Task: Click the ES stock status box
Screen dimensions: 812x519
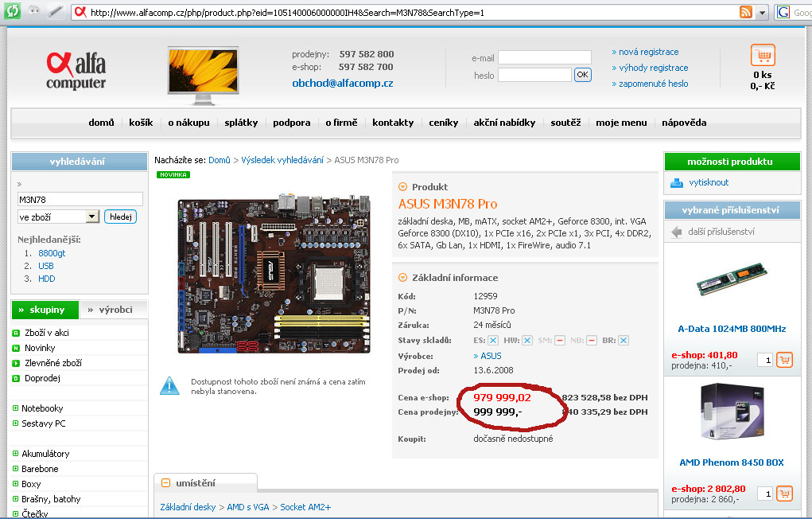Action: [x=493, y=341]
